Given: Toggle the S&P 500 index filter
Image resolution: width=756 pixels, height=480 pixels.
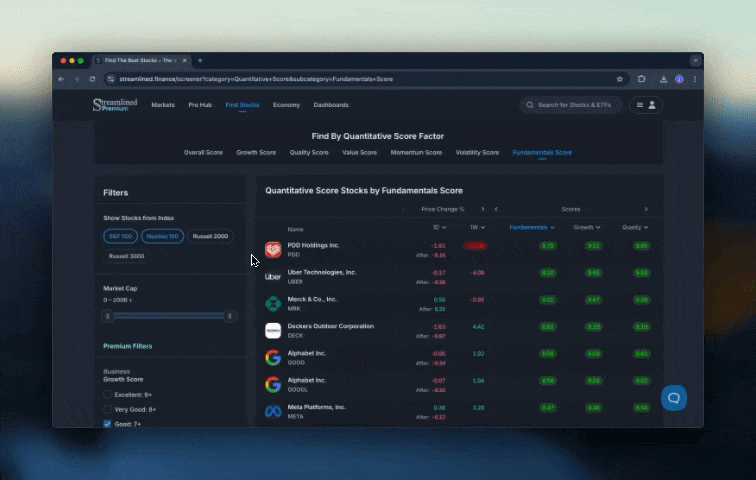Looking at the screenshot, I should 121,236.
